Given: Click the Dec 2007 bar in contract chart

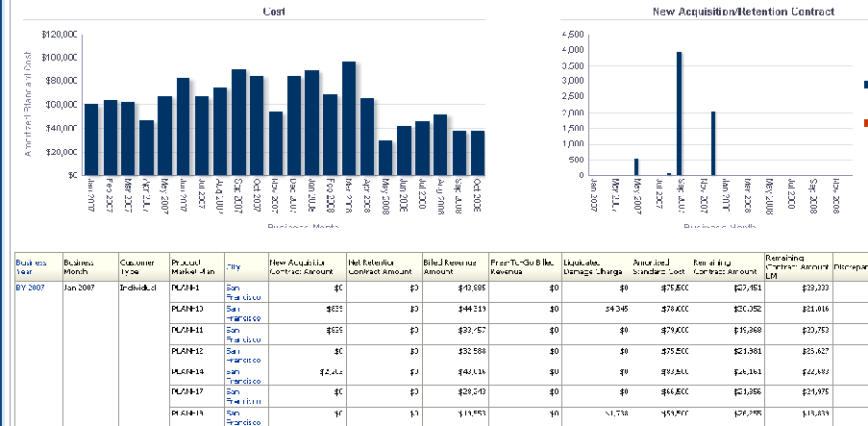Looking at the screenshot, I should 713,143.
